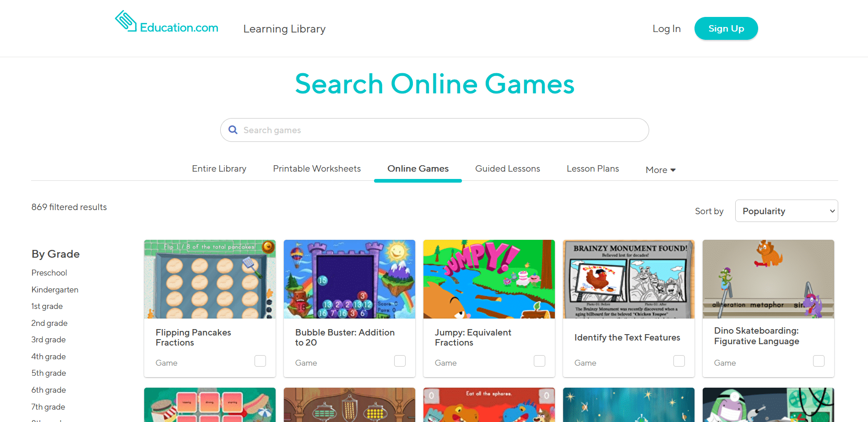Open the Flipping Pancakes Fractions game thumbnail
The width and height of the screenshot is (868, 422).
coord(210,279)
